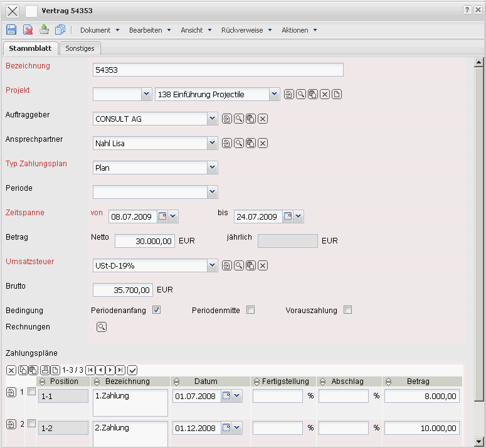This screenshot has width=486, height=448.
Task: Switch to the Sonstiges tab
Action: click(x=80, y=48)
